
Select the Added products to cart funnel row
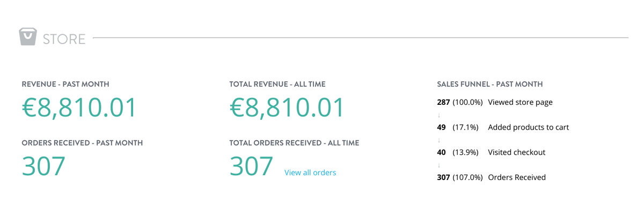[x=503, y=127]
